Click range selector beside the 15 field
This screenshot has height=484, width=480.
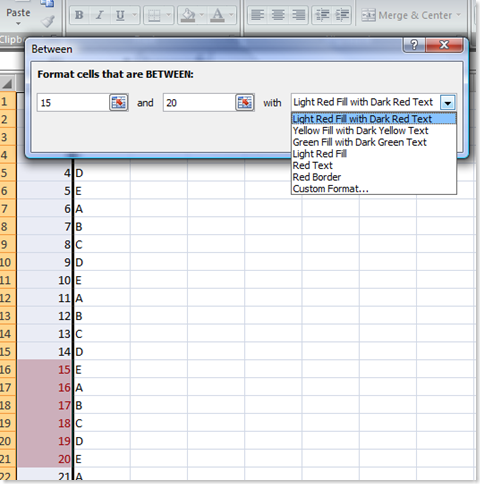119,103
